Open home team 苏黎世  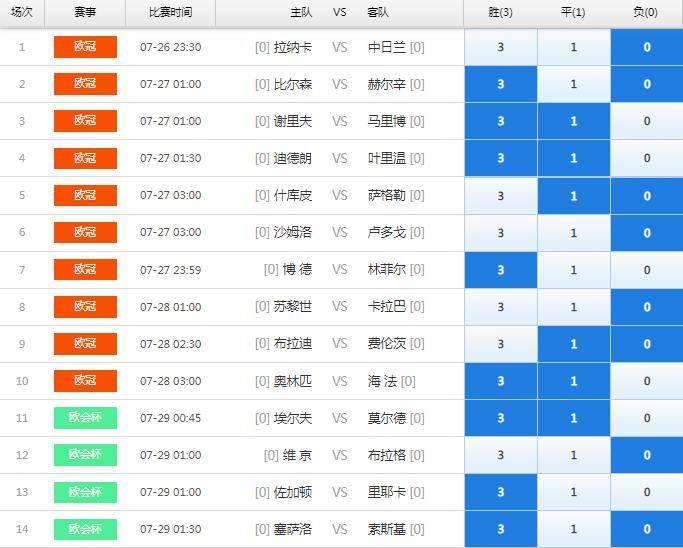point(293,307)
